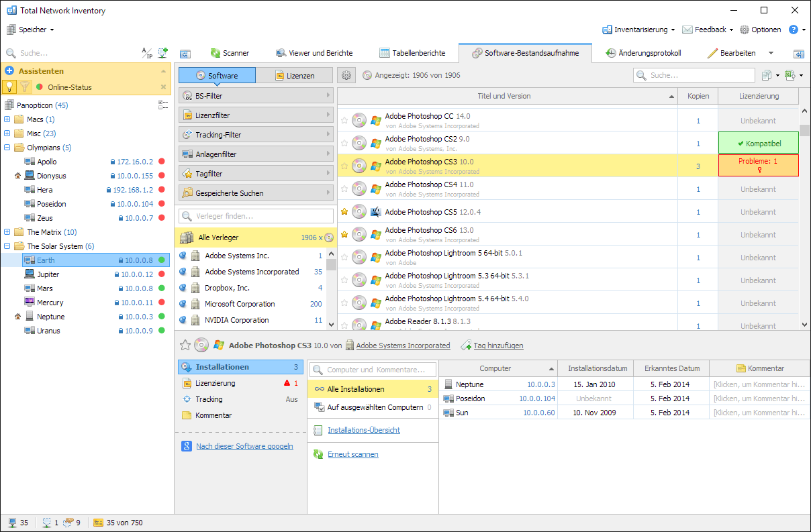Click the Excel export icon
The height and width of the screenshot is (532, 811).
[x=790, y=76]
